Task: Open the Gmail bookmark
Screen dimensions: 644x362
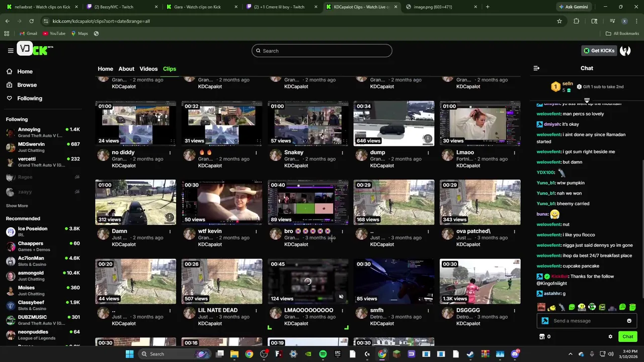Action: (28, 34)
